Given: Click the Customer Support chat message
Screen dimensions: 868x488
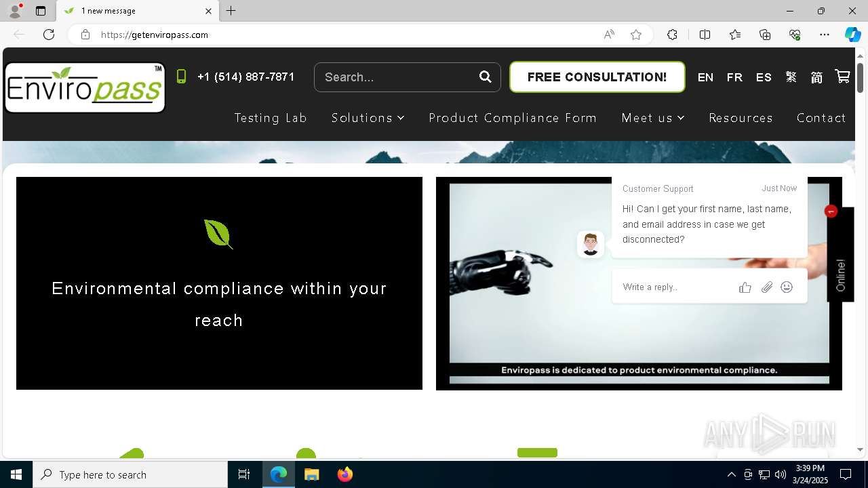Looking at the screenshot, I should (x=709, y=217).
